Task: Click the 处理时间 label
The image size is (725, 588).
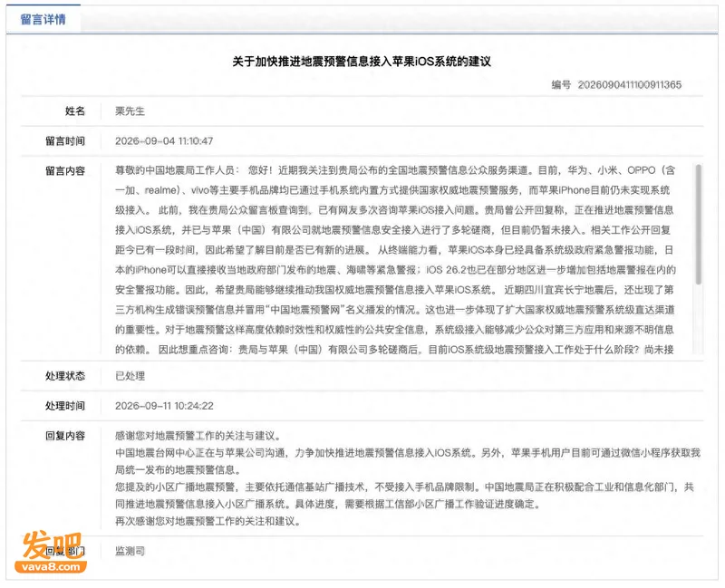Action: [x=65, y=406]
